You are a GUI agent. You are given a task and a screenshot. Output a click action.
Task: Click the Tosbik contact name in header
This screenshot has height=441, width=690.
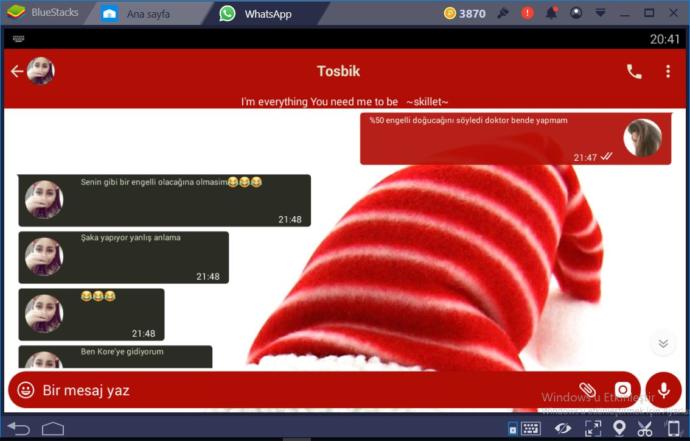(x=338, y=71)
